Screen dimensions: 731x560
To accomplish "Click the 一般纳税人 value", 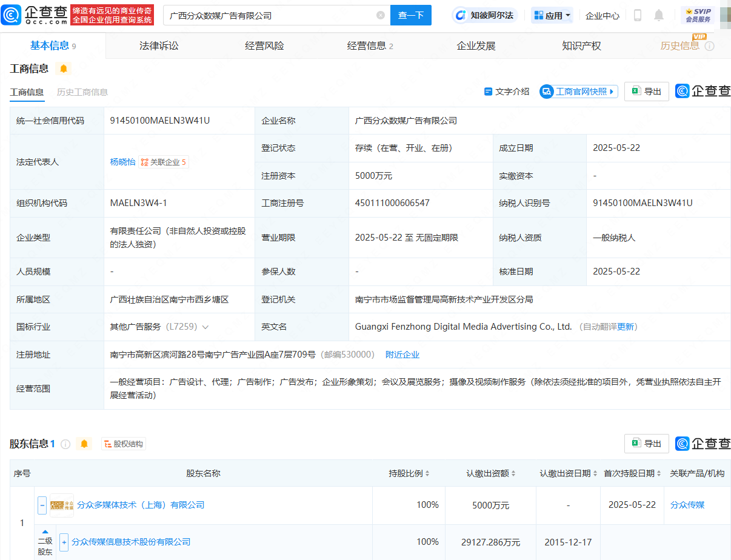I will [x=614, y=238].
